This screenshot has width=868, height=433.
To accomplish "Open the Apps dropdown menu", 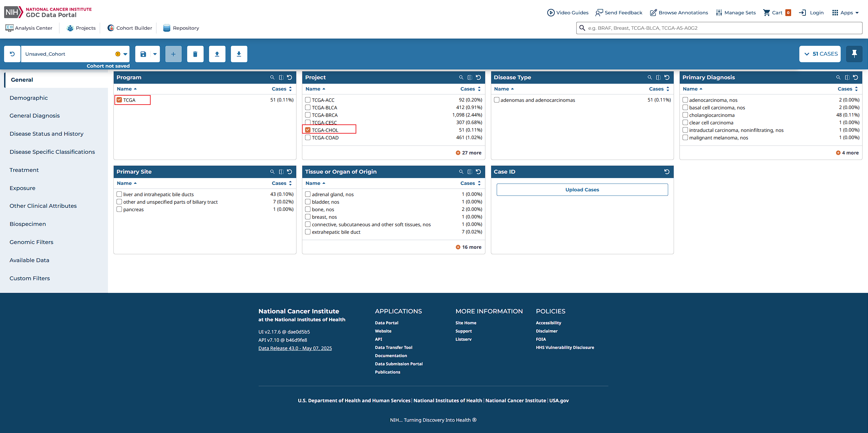I will coord(845,13).
